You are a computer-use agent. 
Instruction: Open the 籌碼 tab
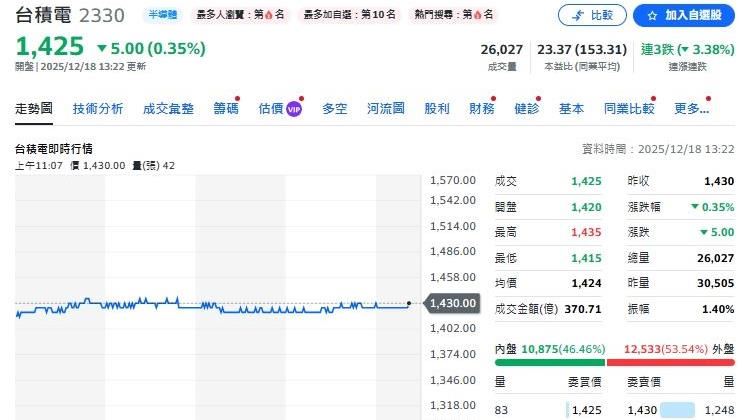point(226,108)
